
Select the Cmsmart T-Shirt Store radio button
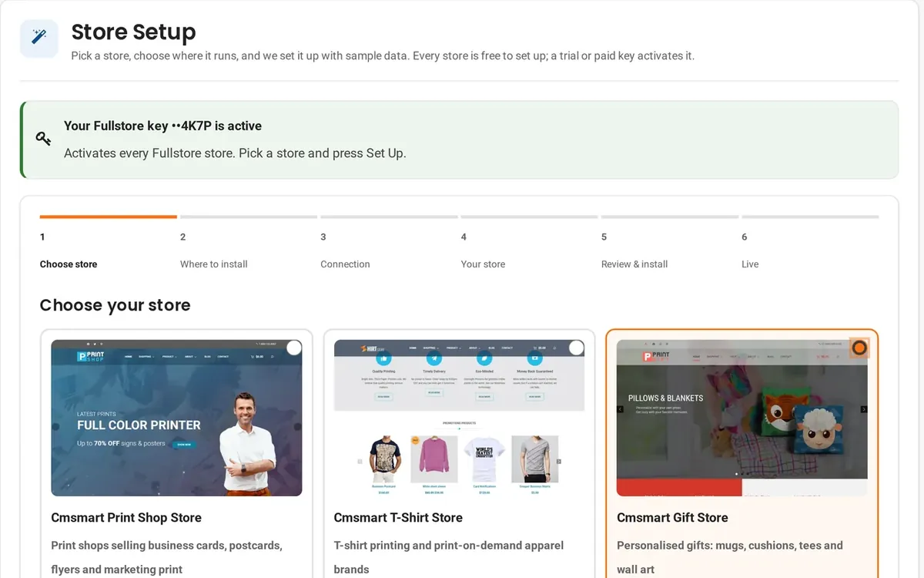576,348
